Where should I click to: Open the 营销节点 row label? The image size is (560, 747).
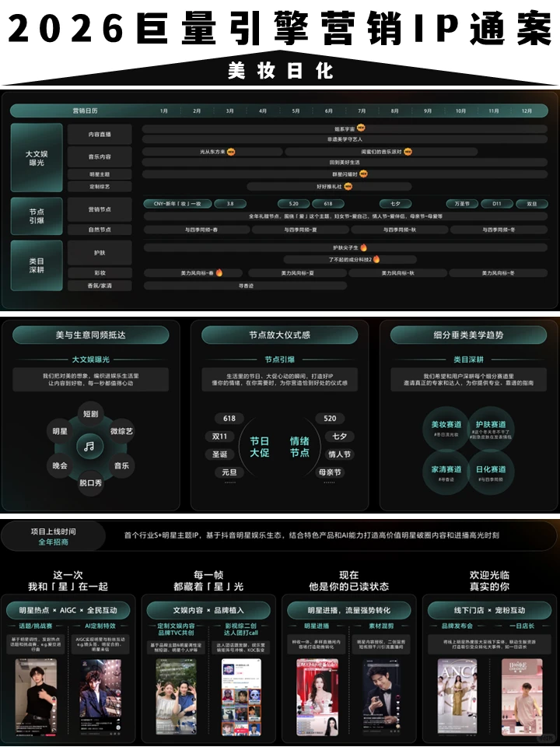[100, 209]
